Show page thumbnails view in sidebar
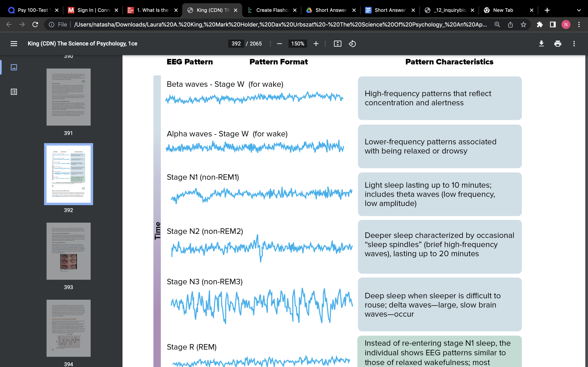Viewport: 588px width, 367px height. [14, 67]
